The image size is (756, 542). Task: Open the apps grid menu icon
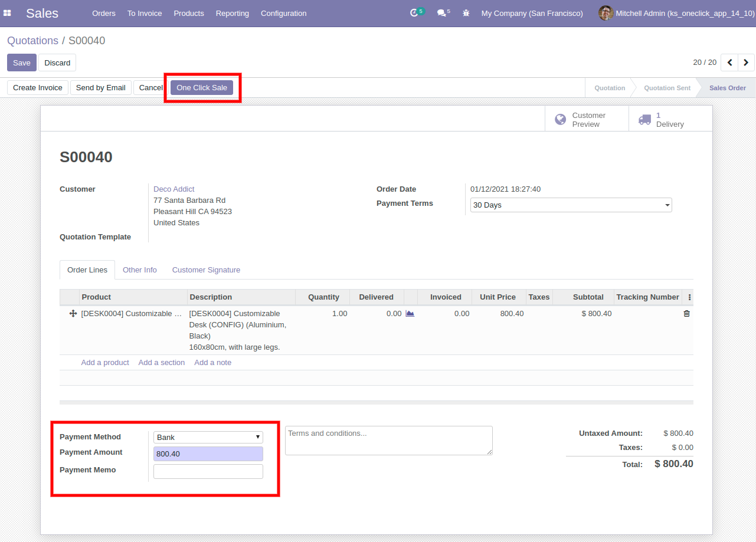point(7,13)
